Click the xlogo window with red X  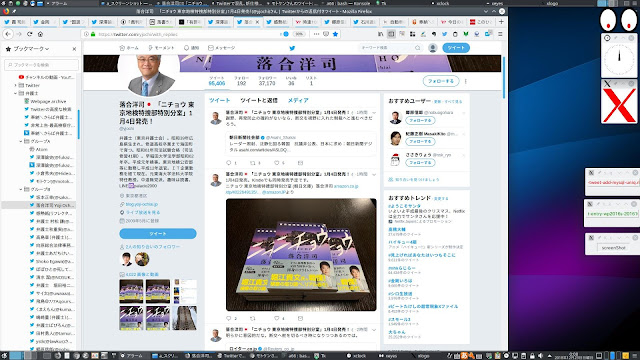point(619,105)
